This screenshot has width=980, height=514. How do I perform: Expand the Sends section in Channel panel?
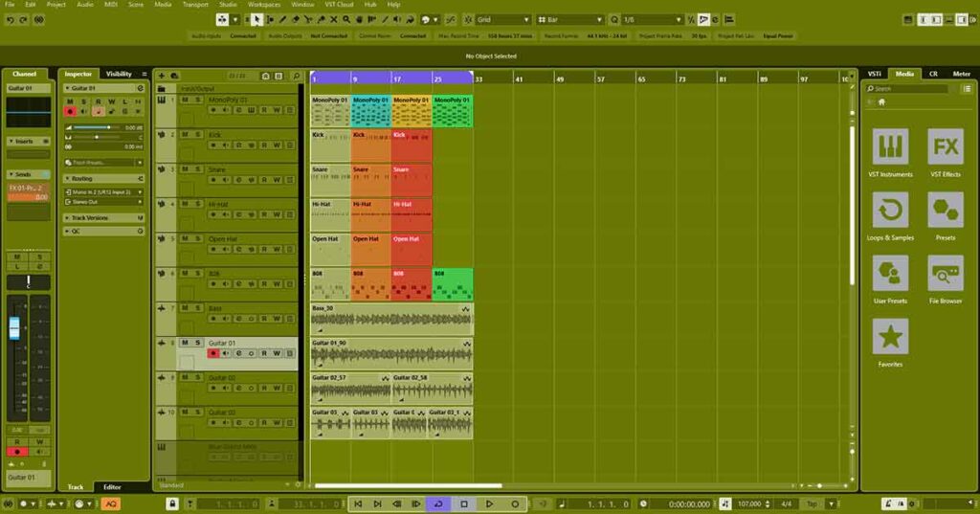tap(28, 174)
